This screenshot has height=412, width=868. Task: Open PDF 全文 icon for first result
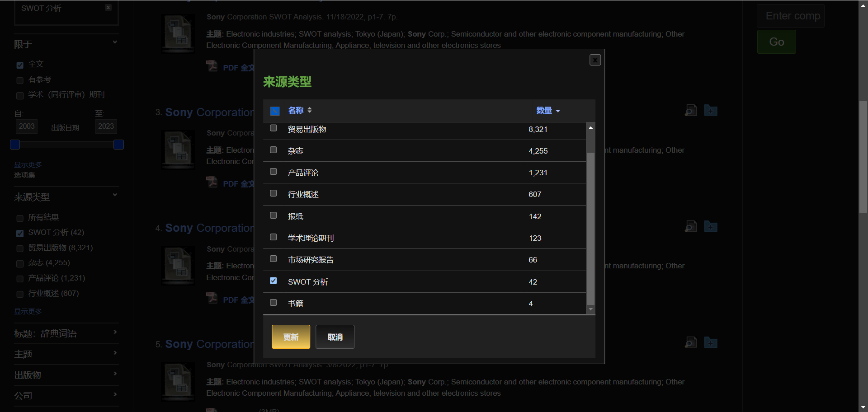click(212, 66)
